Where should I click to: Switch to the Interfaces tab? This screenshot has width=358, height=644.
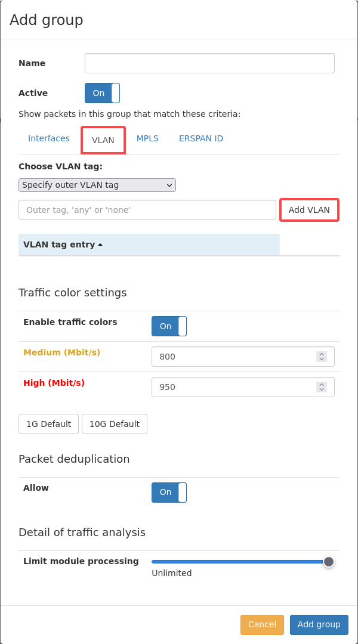click(x=49, y=138)
